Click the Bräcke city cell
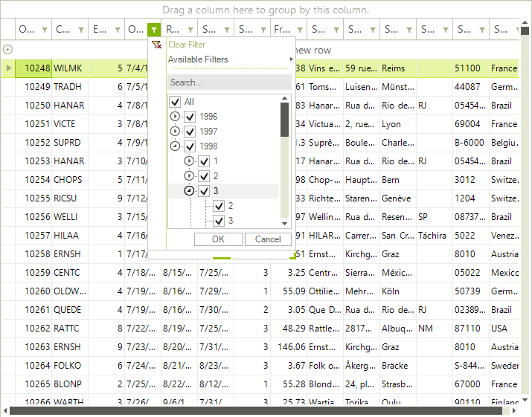 coord(398,366)
